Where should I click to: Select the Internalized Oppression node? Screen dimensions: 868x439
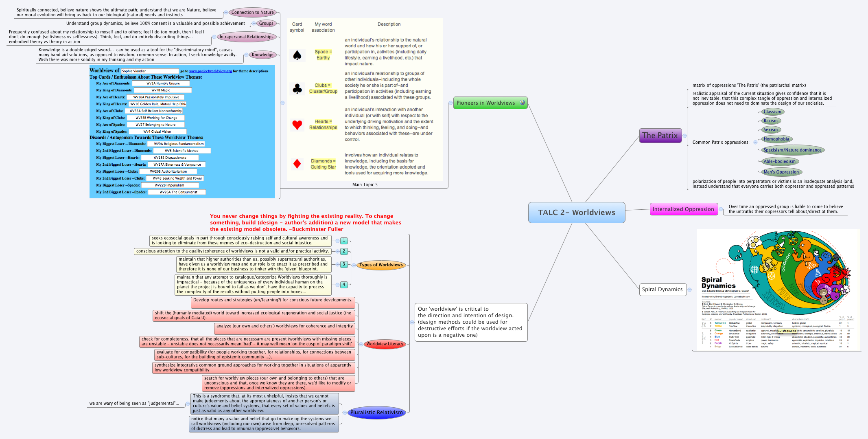(x=684, y=209)
